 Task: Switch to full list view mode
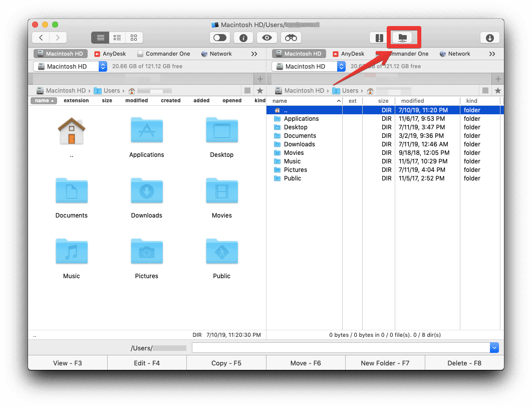(x=100, y=38)
